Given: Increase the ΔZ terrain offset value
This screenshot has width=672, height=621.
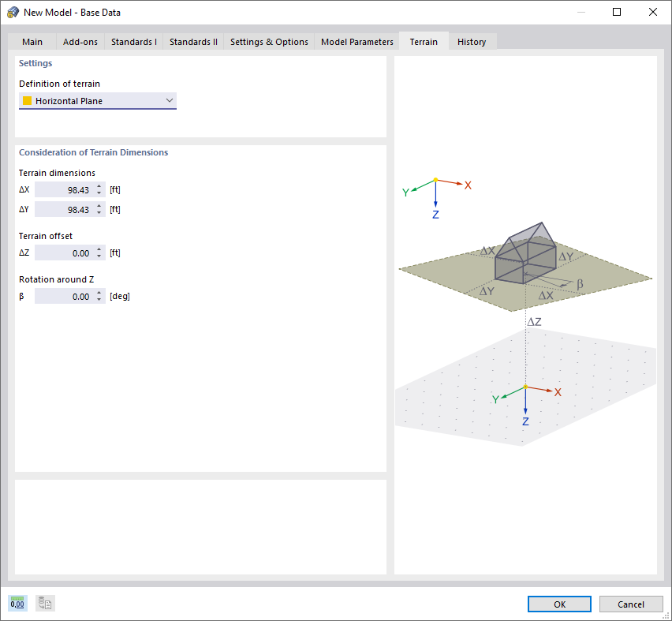Looking at the screenshot, I should click(99, 249).
